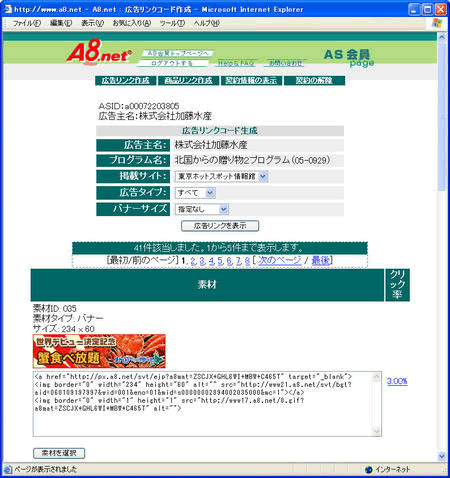
Task: Open the お問い合わせ link
Action: (286, 63)
